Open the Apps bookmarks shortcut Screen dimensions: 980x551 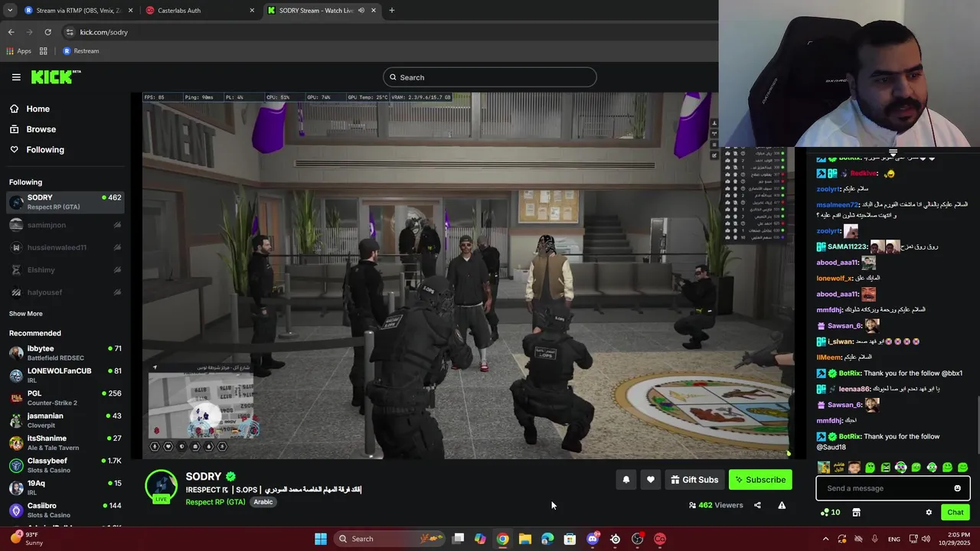(x=19, y=51)
